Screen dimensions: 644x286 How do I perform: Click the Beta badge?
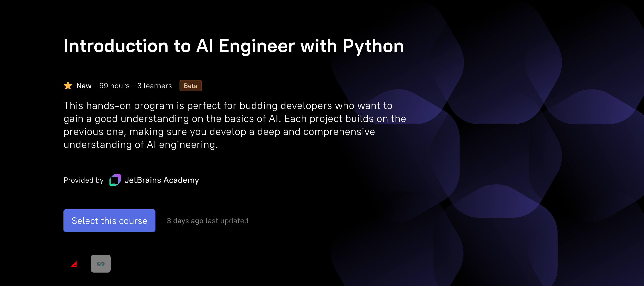click(x=191, y=86)
